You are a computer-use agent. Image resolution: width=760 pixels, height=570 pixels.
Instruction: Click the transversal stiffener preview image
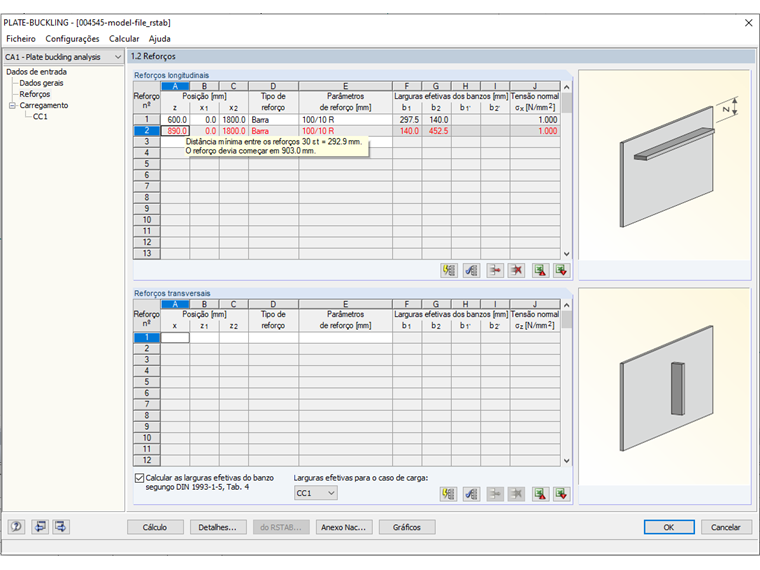(665, 387)
